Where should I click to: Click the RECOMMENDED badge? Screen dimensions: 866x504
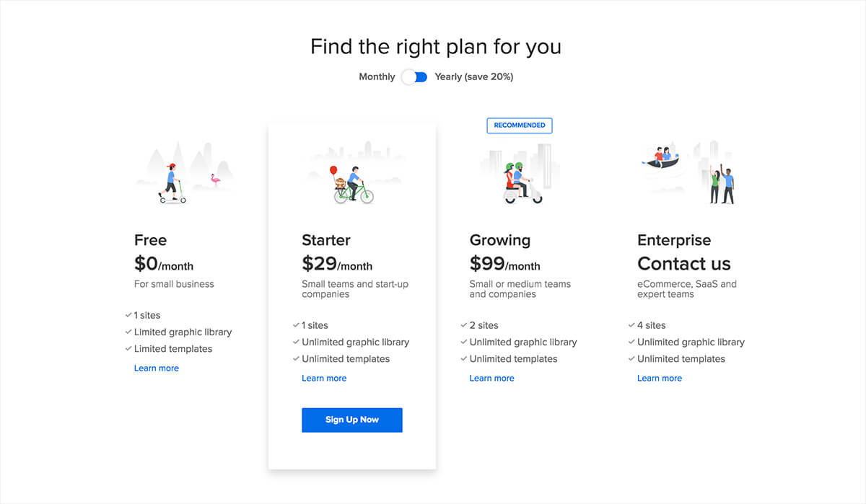[520, 125]
